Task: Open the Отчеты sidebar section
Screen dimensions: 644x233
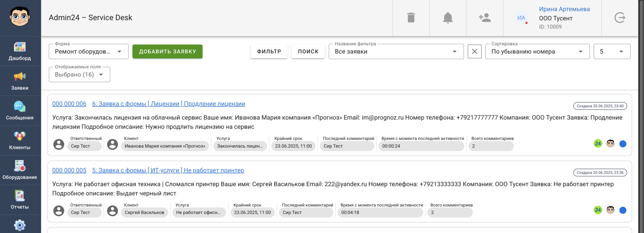Action: 20,200
